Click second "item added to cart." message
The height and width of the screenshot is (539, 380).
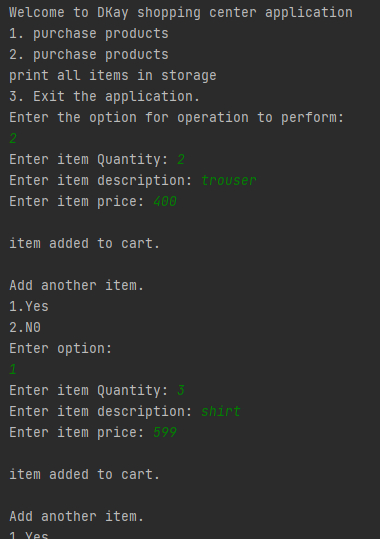coord(85,474)
